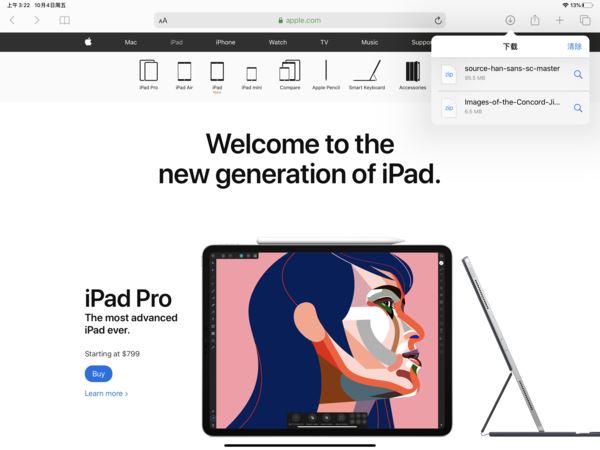Open the iPad menu item
Viewport: 600px width, 450px height.
coord(176,42)
